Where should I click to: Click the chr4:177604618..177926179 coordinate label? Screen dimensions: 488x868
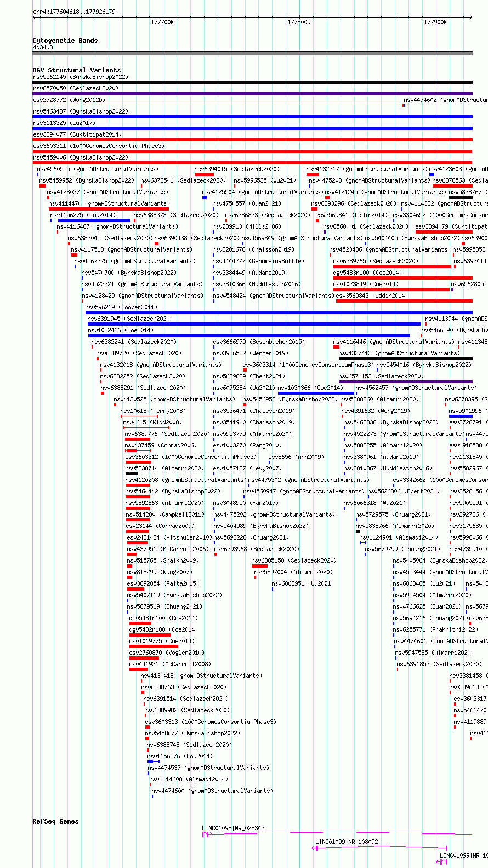click(x=74, y=12)
